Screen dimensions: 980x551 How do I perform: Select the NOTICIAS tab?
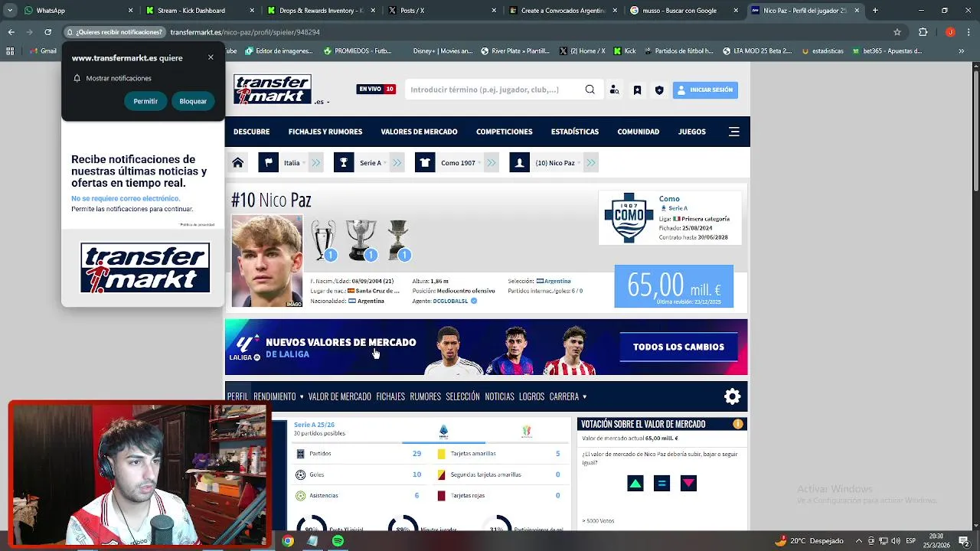coord(499,396)
